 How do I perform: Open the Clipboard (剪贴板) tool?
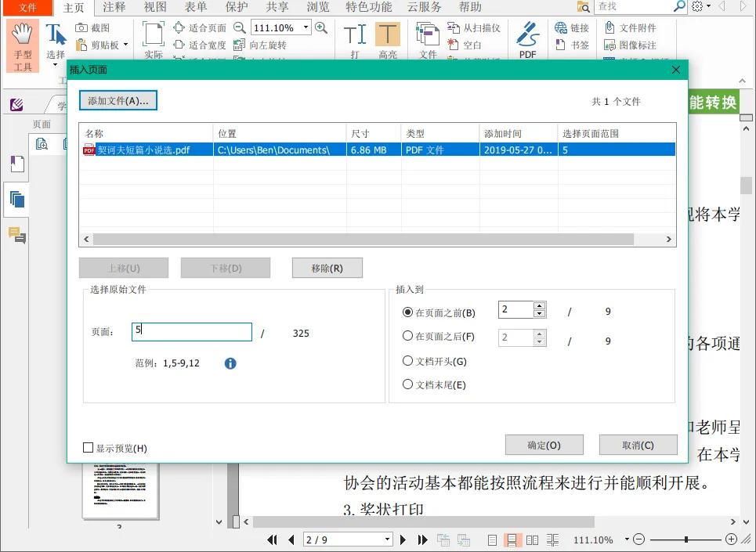(98, 45)
